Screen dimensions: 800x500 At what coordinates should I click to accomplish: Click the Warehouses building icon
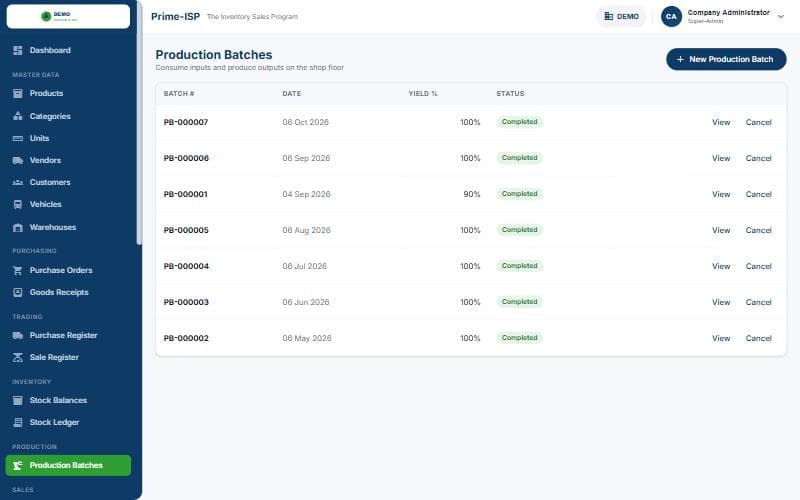[18, 228]
